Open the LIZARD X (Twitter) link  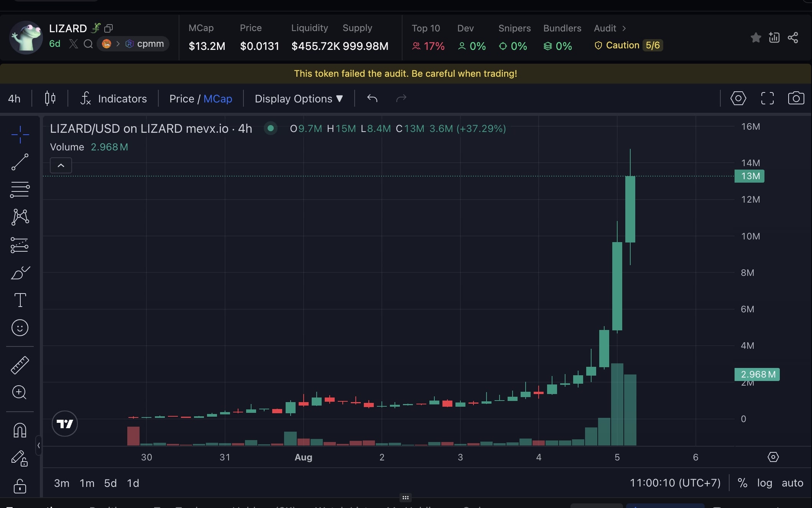click(73, 44)
